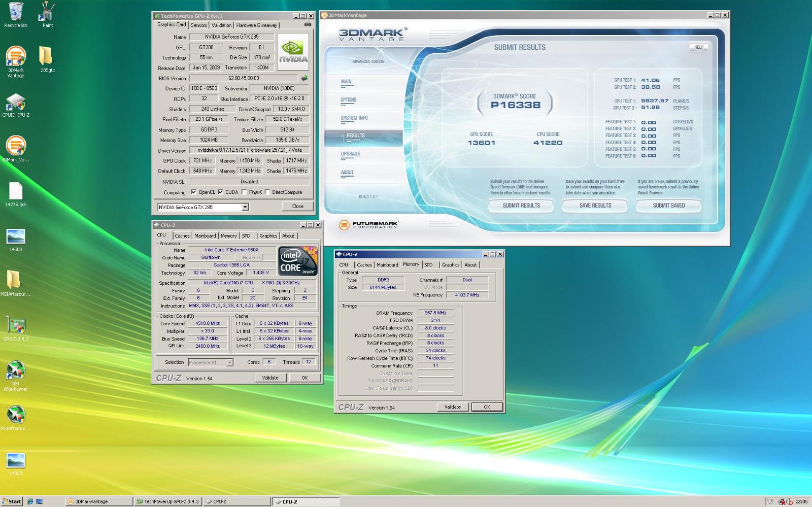Click the P16338 3DMark score

pos(515,105)
